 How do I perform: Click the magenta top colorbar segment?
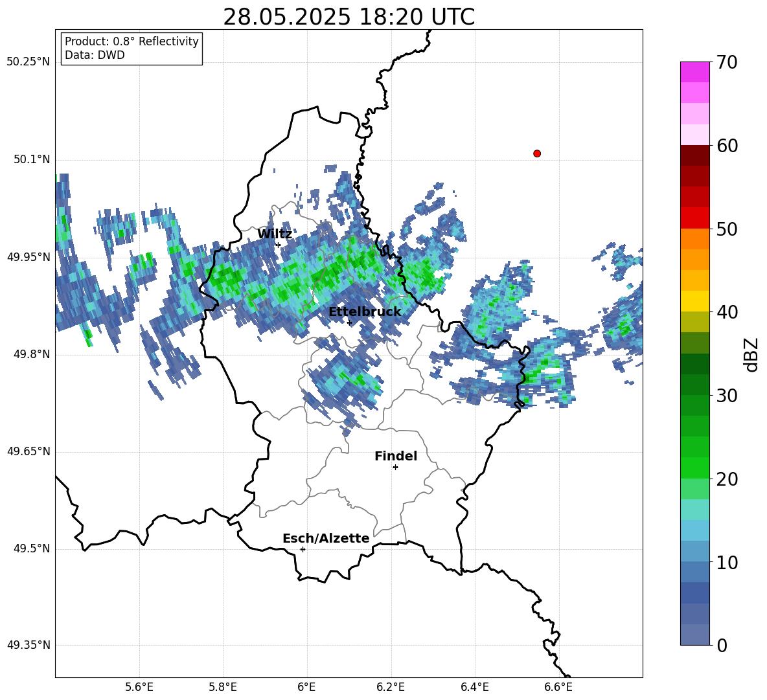coord(695,72)
